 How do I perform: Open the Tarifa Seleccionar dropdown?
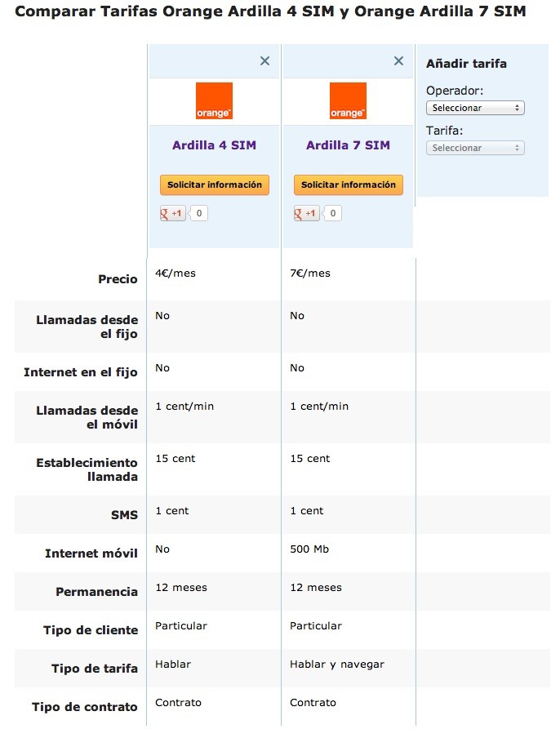point(475,148)
